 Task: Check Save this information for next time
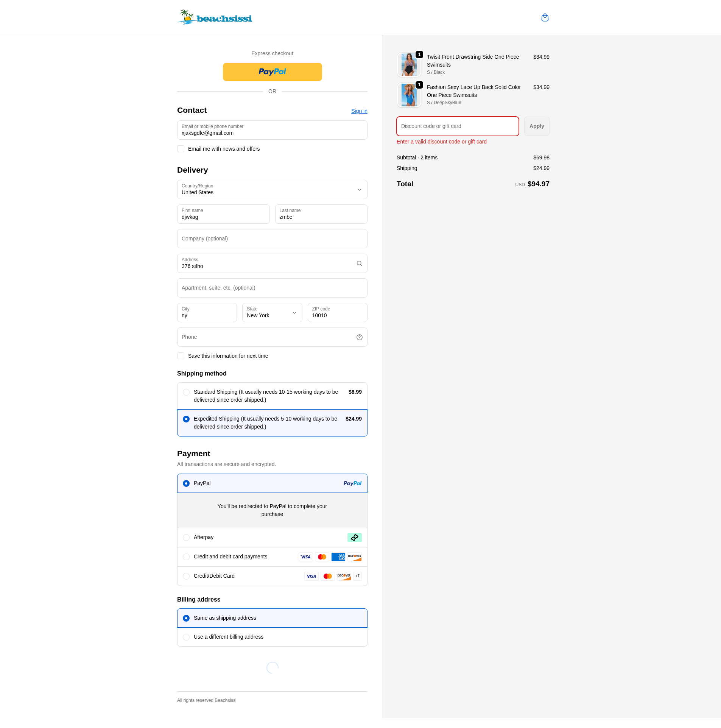pos(181,356)
